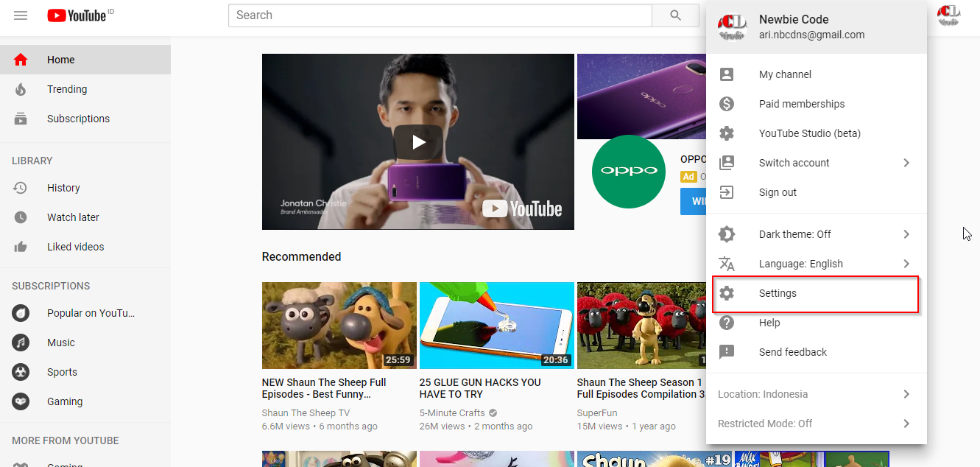Screen dimensions: 980x467
Task: Open Dark theme: Off option
Action: click(817, 234)
